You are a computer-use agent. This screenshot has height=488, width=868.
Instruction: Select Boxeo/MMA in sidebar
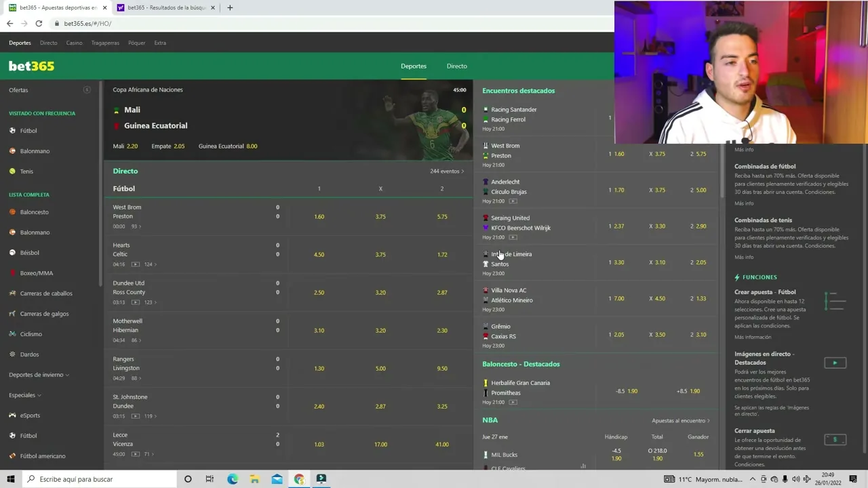click(x=36, y=273)
